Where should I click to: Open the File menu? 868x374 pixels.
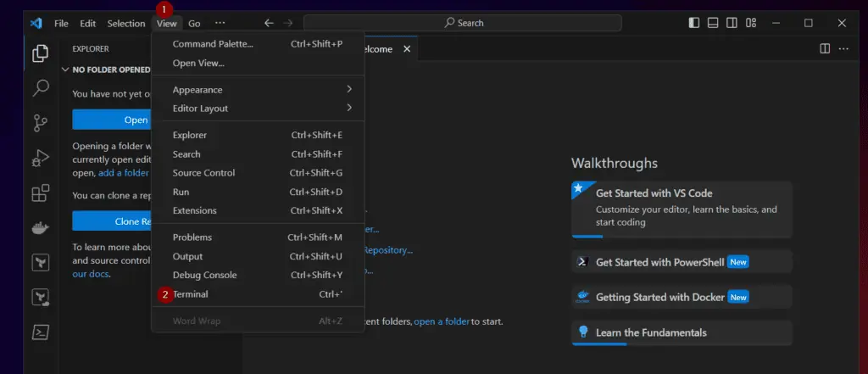(61, 23)
